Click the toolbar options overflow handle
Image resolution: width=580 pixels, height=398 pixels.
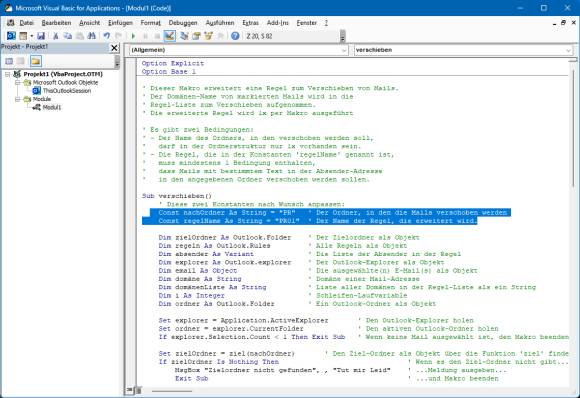pos(343,36)
